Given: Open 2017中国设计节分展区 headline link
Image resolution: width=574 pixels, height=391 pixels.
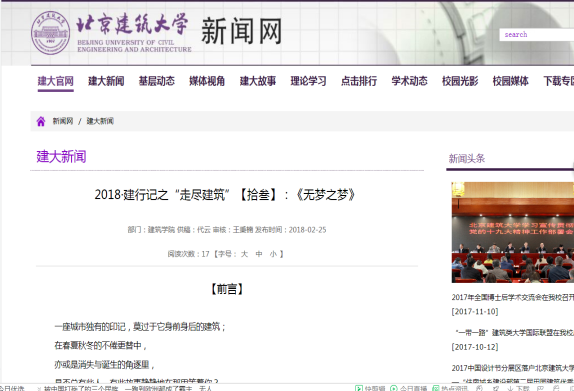Looking at the screenshot, I should (512, 368).
